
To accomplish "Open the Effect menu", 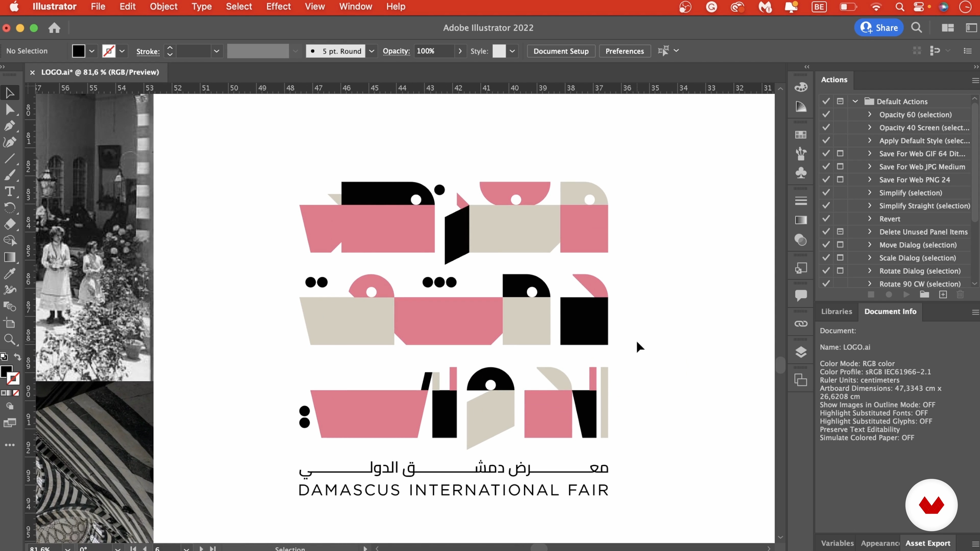I will [x=278, y=6].
